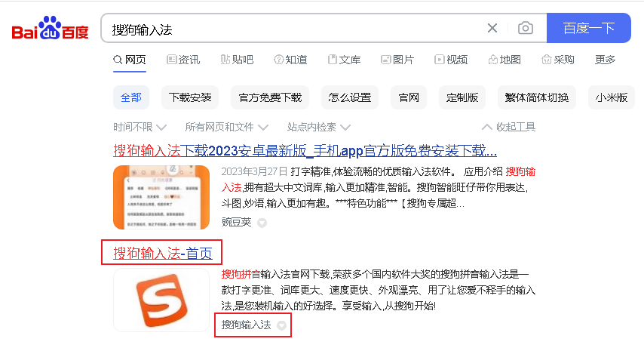
Task: Click the 搜狗输入法 source label
Action: [246, 325]
